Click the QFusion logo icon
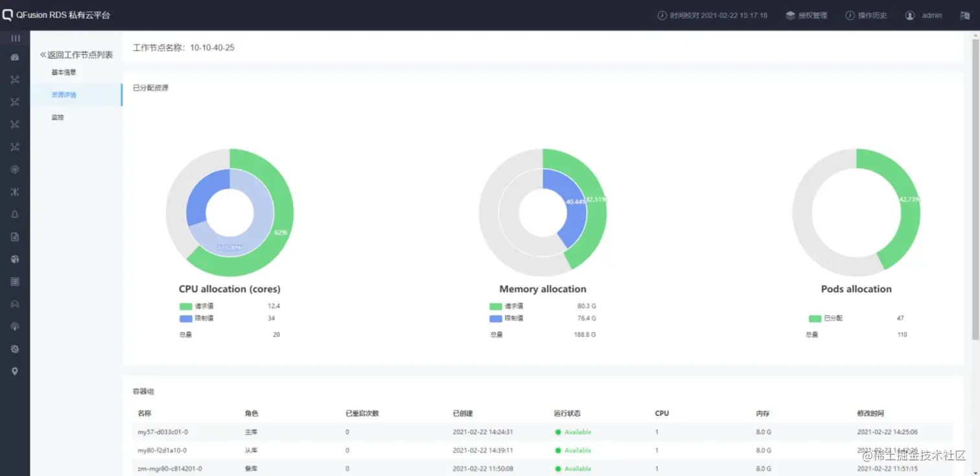This screenshot has height=476, width=980. coord(8,15)
